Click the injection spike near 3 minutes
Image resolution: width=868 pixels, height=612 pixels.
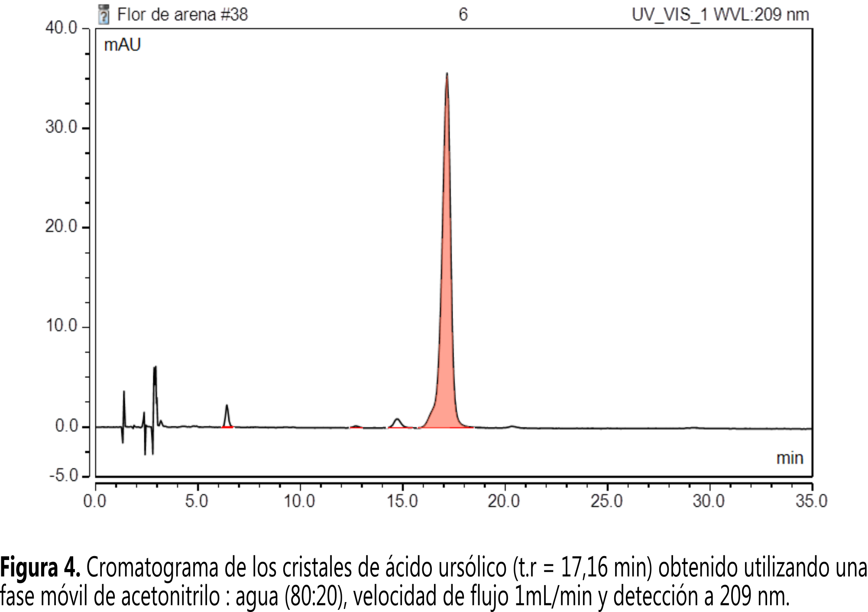point(155,381)
